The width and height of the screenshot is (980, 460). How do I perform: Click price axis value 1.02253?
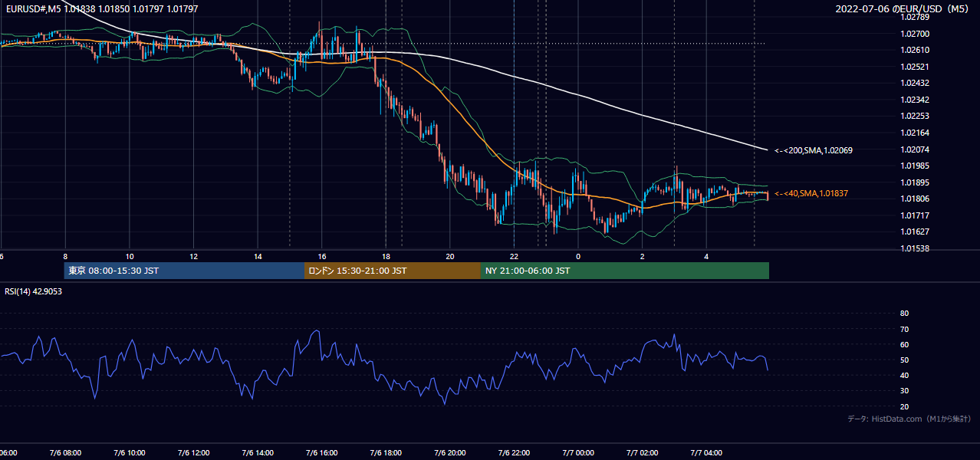pyautogui.click(x=915, y=116)
